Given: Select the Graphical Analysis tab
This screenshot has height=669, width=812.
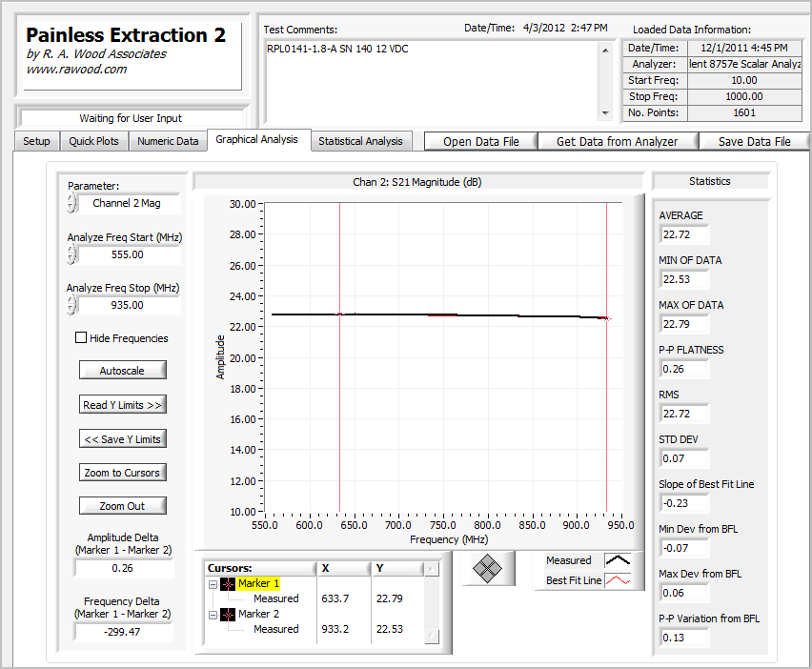Looking at the screenshot, I should coord(257,140).
